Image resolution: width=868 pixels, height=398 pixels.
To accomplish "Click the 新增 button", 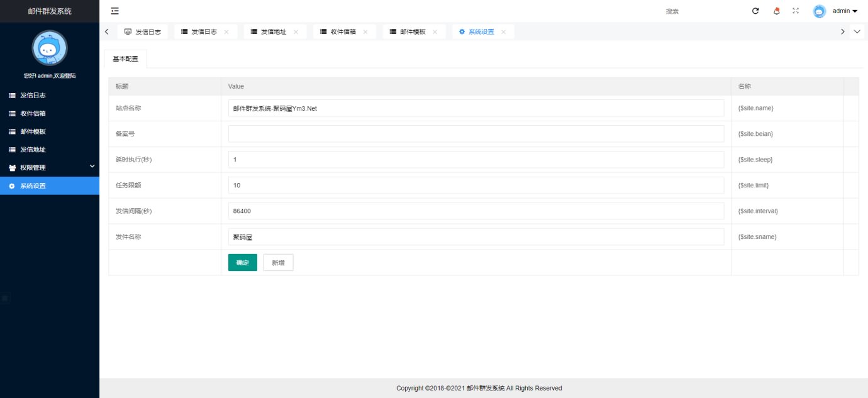I will 278,263.
